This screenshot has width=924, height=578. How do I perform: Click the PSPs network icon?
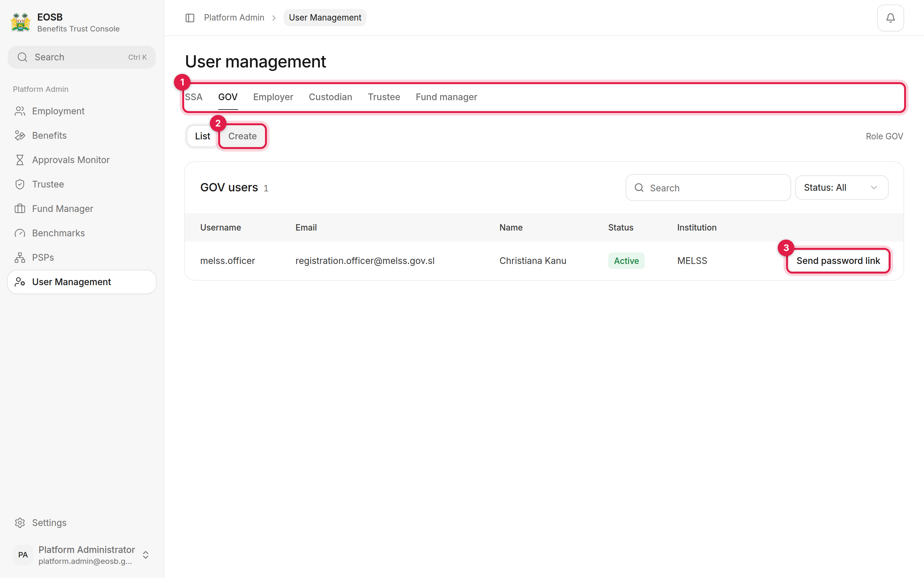pyautogui.click(x=20, y=257)
